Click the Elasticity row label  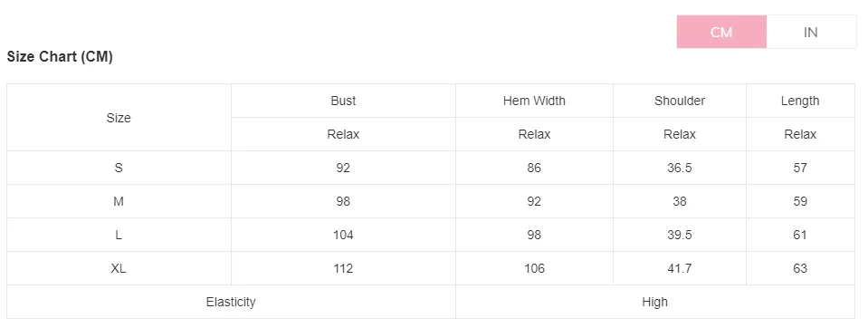[x=231, y=302]
